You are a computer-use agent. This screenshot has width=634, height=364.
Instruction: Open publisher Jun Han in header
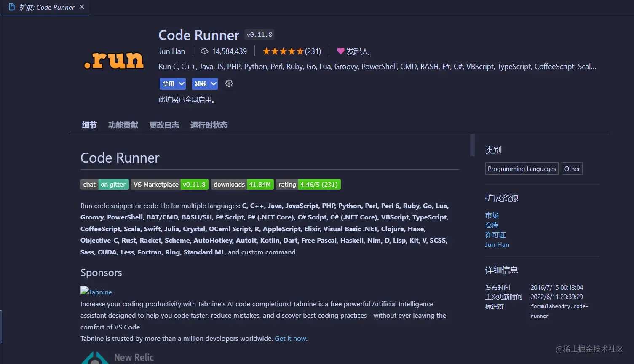click(x=172, y=51)
